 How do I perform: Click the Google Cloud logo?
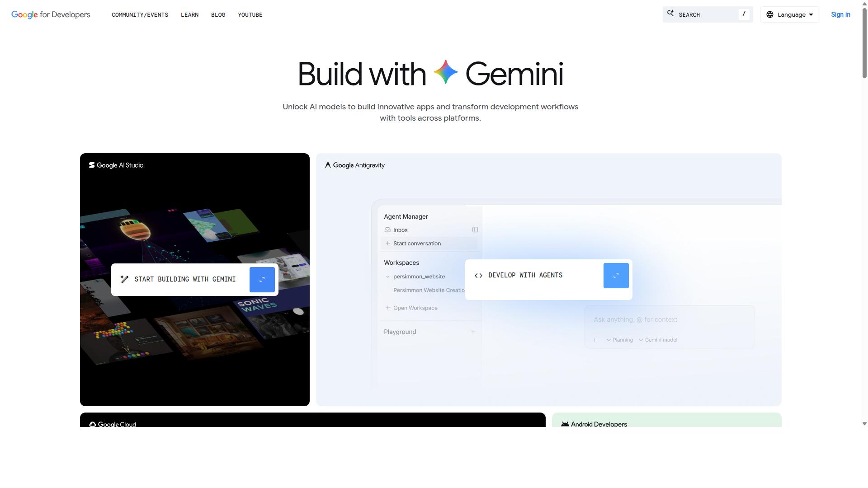point(113,424)
